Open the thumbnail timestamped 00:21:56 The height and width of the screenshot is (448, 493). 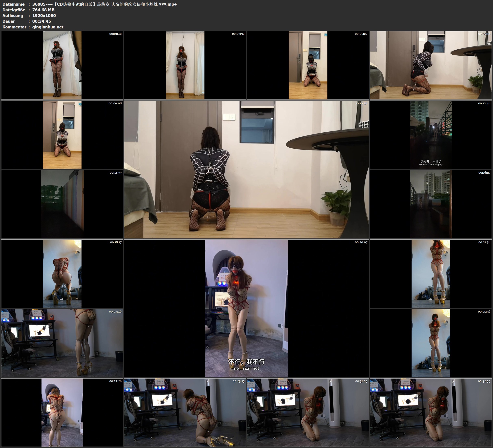click(431, 273)
